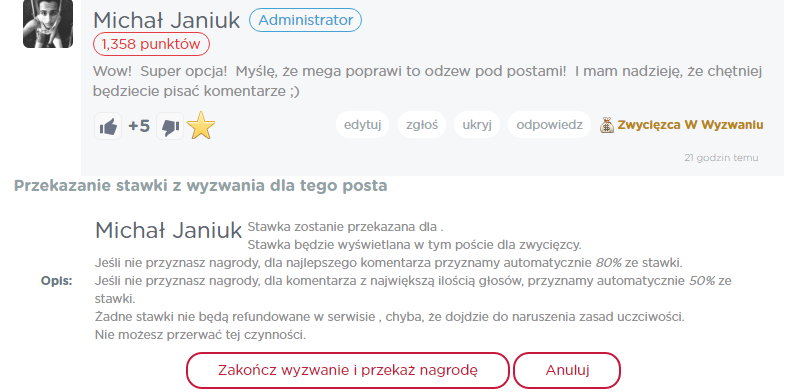Click the Opis label
The image size is (788, 392).
[x=56, y=281]
